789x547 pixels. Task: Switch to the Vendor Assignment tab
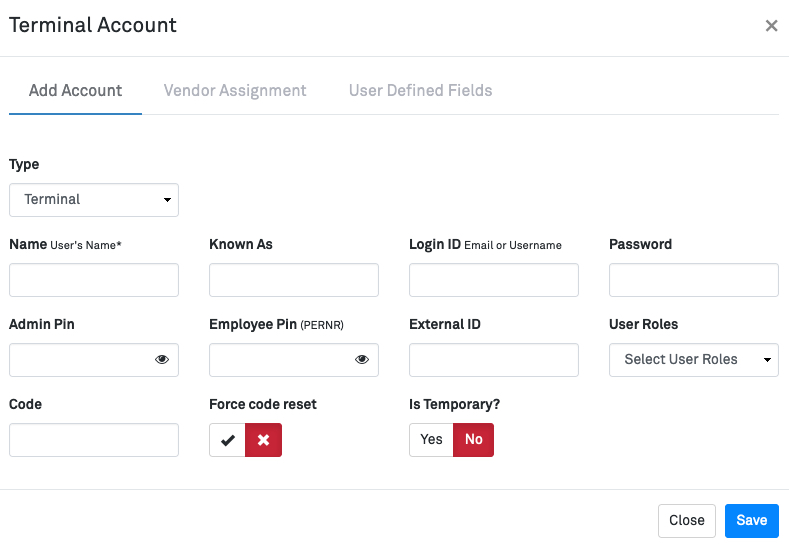pos(235,91)
